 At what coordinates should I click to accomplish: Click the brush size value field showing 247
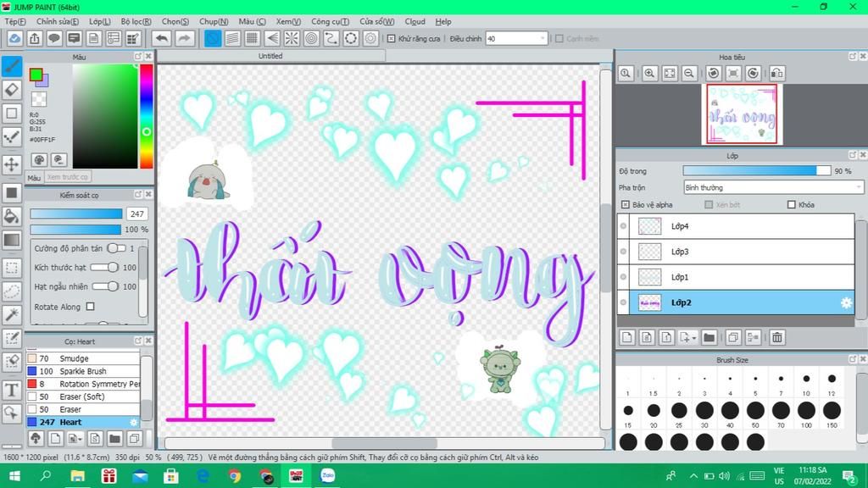click(137, 214)
